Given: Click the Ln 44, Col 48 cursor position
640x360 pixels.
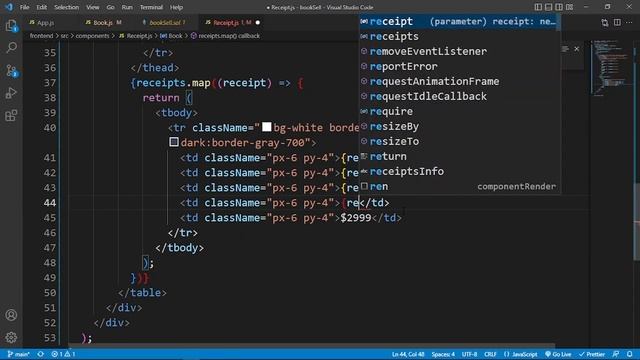Looking at the screenshot, I should coord(408,354).
